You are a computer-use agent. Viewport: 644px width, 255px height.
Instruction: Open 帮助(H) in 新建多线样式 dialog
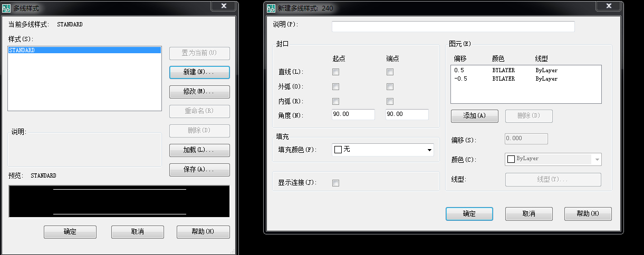[588, 213]
